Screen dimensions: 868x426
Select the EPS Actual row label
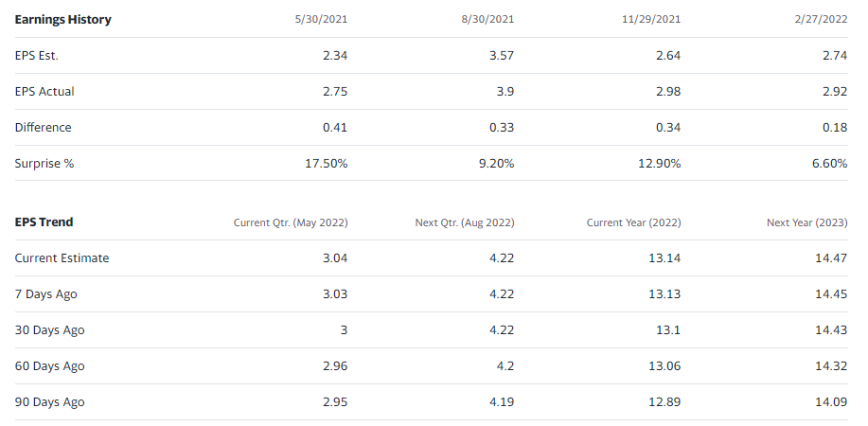[44, 92]
